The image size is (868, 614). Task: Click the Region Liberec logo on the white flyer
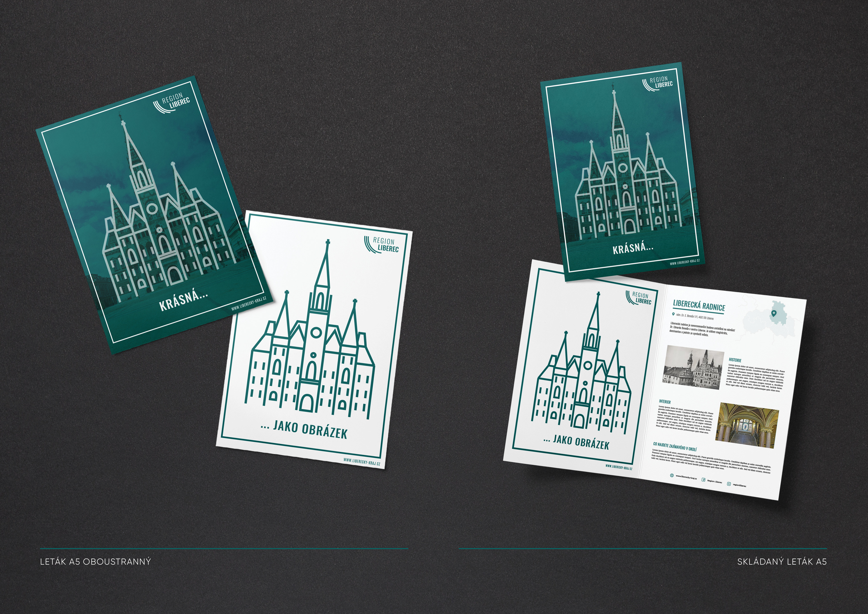point(382,244)
